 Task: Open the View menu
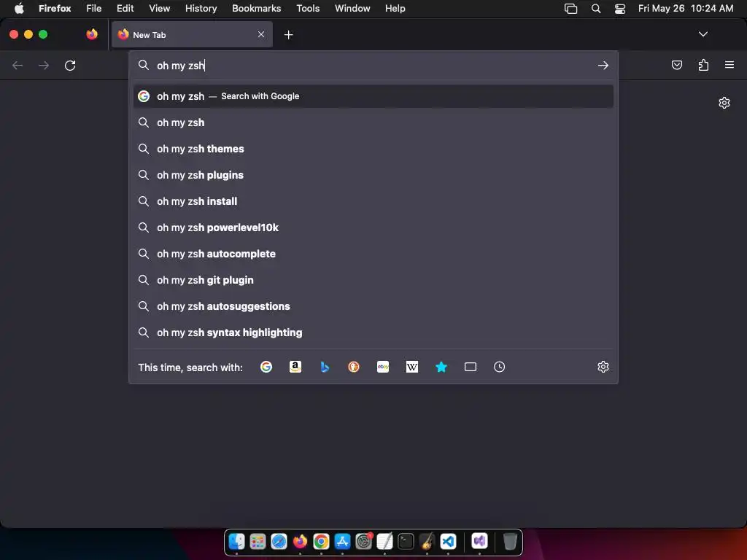(x=159, y=8)
